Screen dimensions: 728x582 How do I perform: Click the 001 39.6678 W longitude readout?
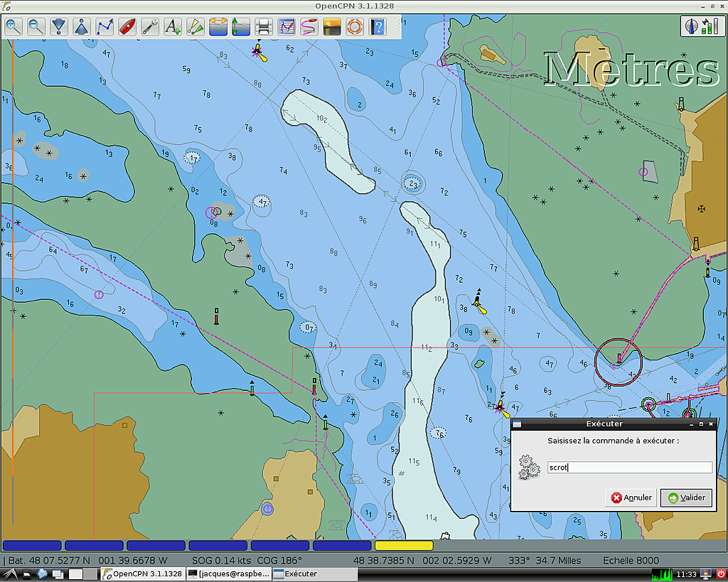coord(132,561)
